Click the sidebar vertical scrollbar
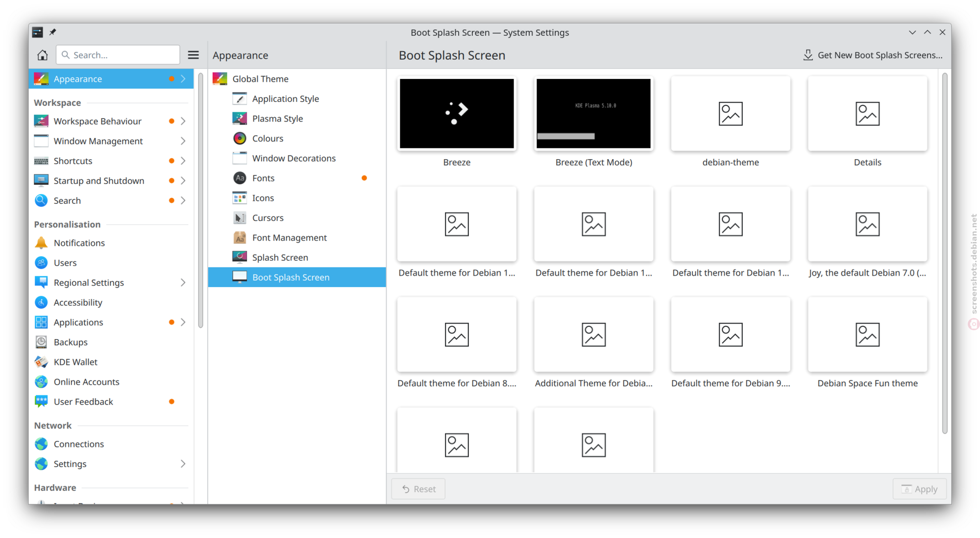980x538 pixels. coord(200,201)
